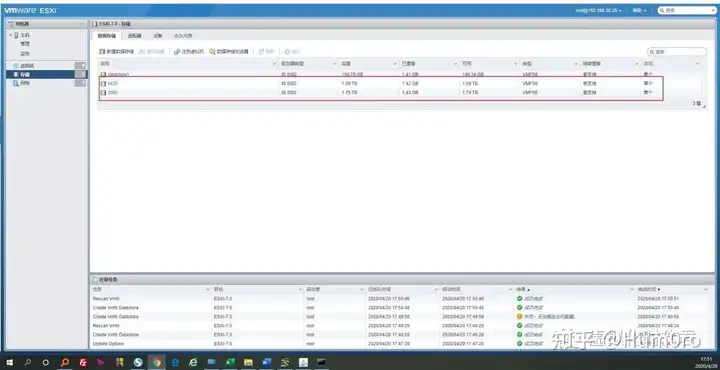This screenshot has width=720, height=370.
Task: Click the completed time 2020/04/20 17:50:51 cell
Action: point(658,299)
